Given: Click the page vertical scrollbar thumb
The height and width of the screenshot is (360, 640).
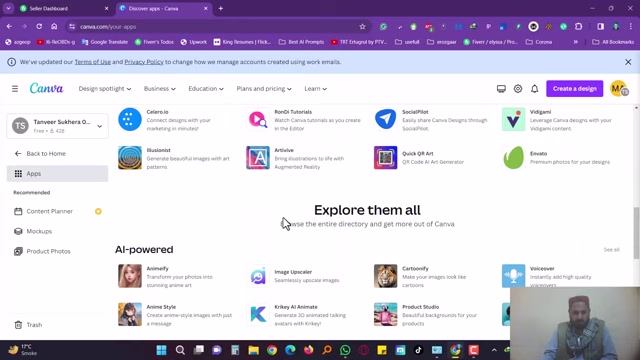Looking at the screenshot, I should [x=636, y=233].
